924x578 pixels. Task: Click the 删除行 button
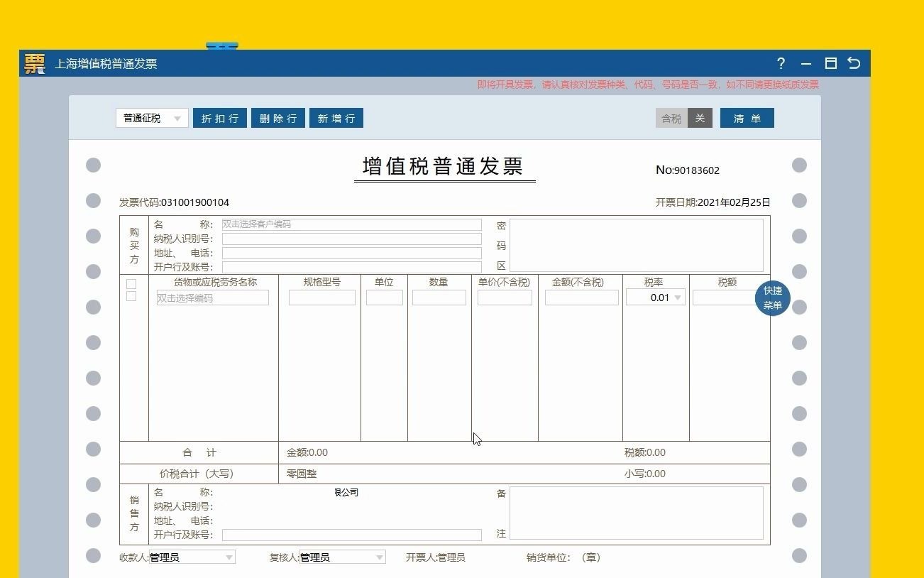[x=278, y=118]
